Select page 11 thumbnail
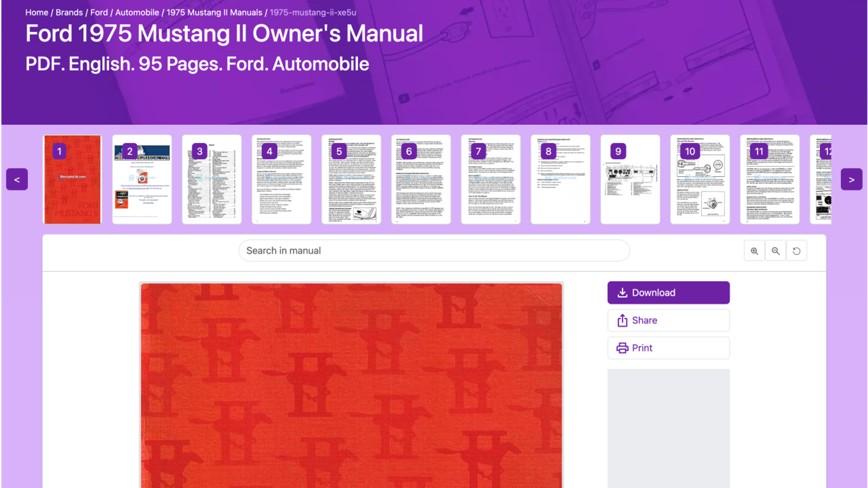This screenshot has width=868, height=488. point(769,179)
